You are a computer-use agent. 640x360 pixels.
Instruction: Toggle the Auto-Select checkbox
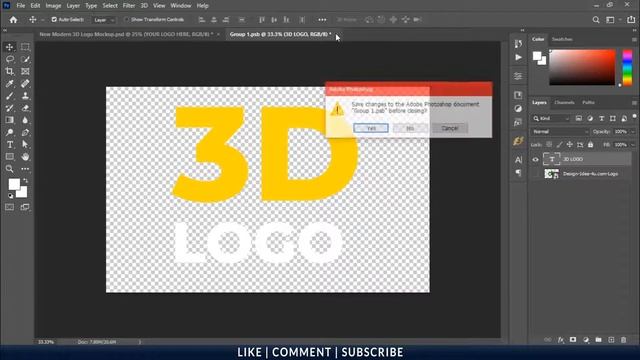[x=54, y=20]
